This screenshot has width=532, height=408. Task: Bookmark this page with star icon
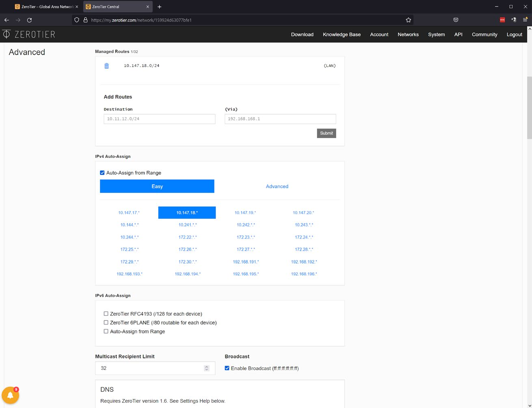tap(409, 20)
